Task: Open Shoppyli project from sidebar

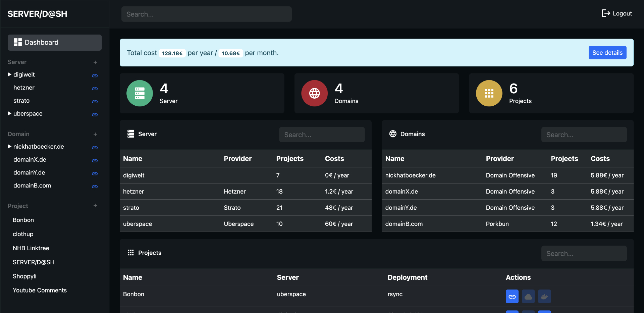Action: click(x=24, y=276)
